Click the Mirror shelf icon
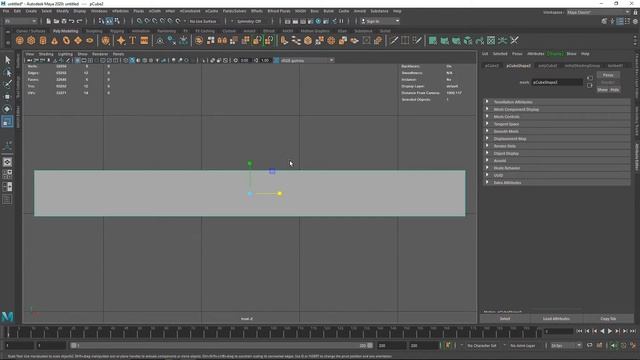The height and width of the screenshot is (360, 640). pyautogui.click(x=222, y=40)
